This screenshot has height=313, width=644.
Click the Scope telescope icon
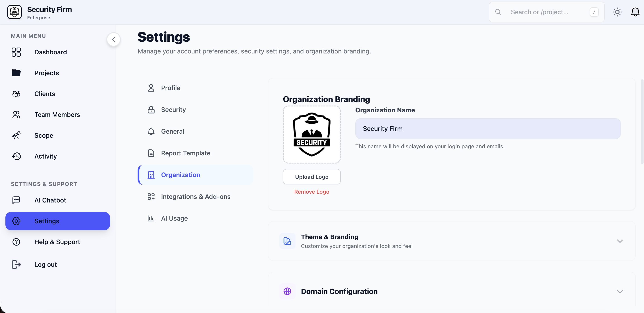pos(16,135)
